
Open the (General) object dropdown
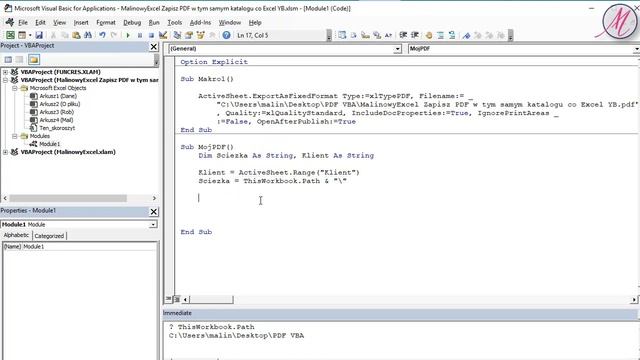pos(398,49)
